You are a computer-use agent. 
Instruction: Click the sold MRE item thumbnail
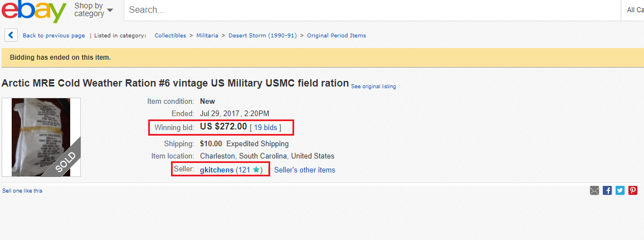(x=41, y=137)
